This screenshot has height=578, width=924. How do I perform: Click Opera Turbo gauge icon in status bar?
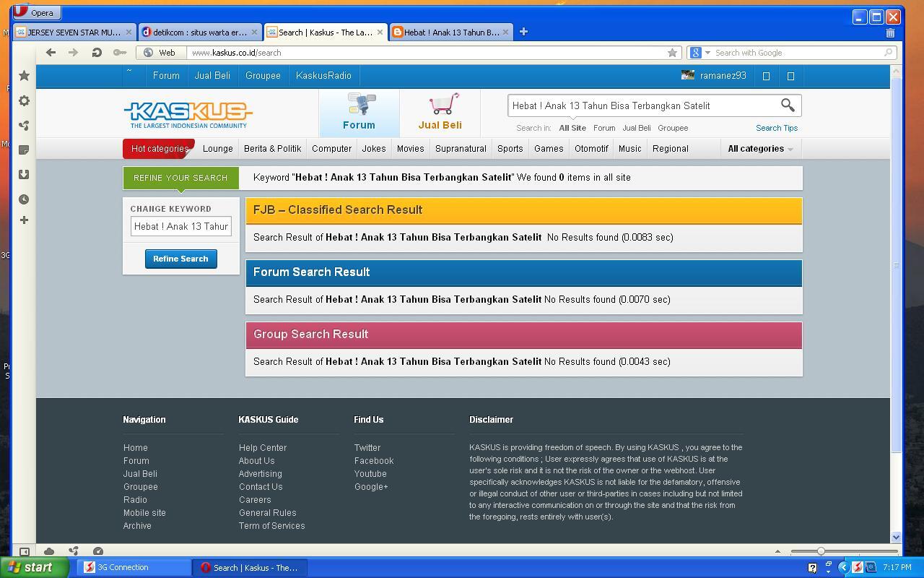pos(98,551)
